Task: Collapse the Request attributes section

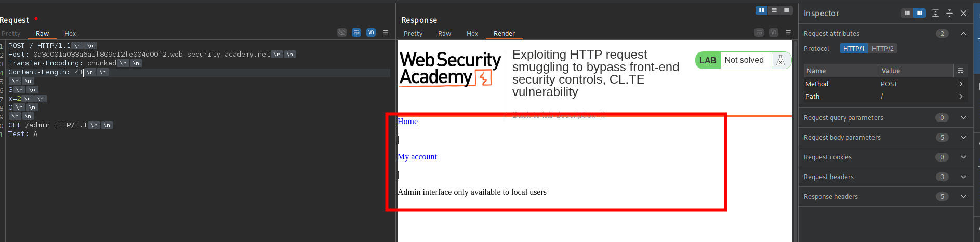Action: (x=963, y=33)
